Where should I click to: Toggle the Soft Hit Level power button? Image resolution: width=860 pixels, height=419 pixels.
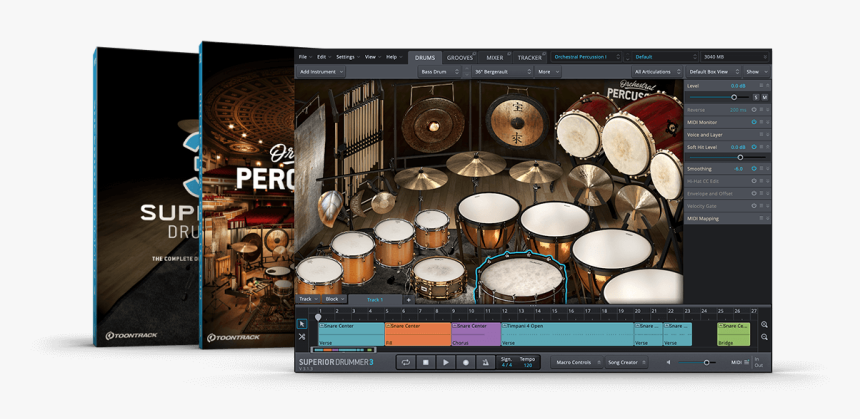[754, 147]
